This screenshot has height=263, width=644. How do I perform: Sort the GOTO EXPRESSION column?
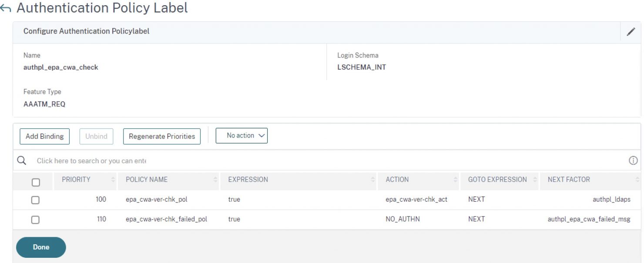tap(534, 179)
